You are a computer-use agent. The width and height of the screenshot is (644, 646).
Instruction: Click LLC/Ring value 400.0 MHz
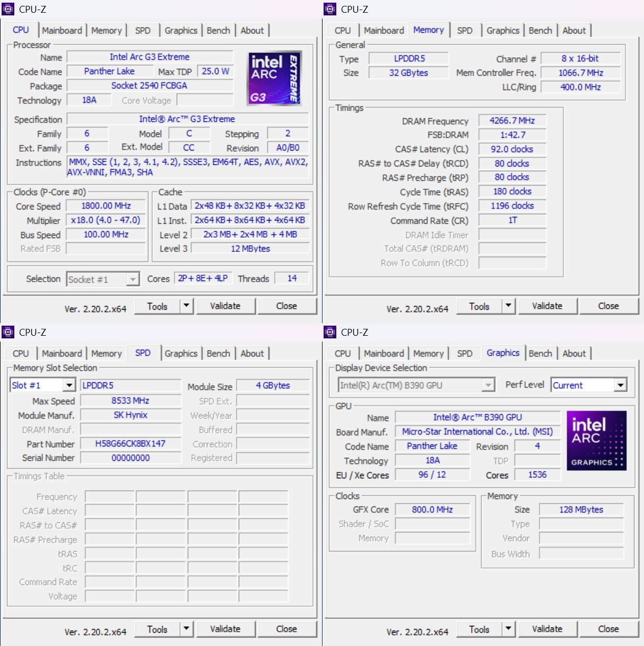point(580,87)
